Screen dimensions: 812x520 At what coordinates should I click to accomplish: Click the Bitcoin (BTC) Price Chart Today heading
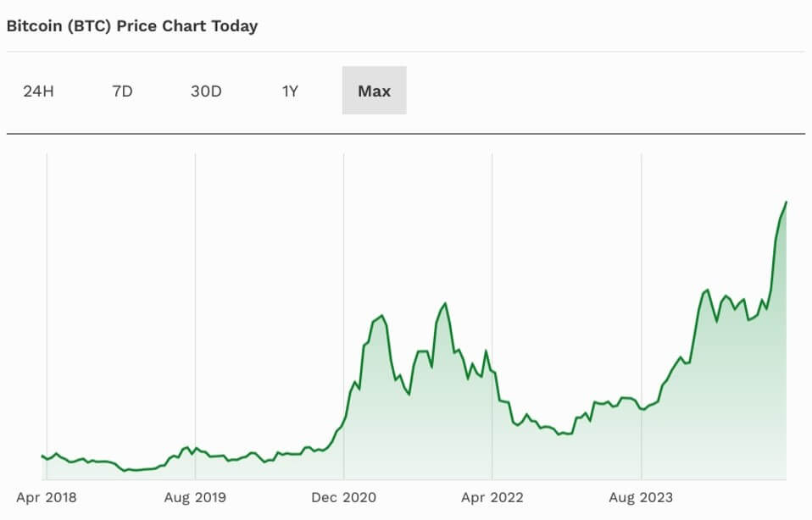pos(131,26)
